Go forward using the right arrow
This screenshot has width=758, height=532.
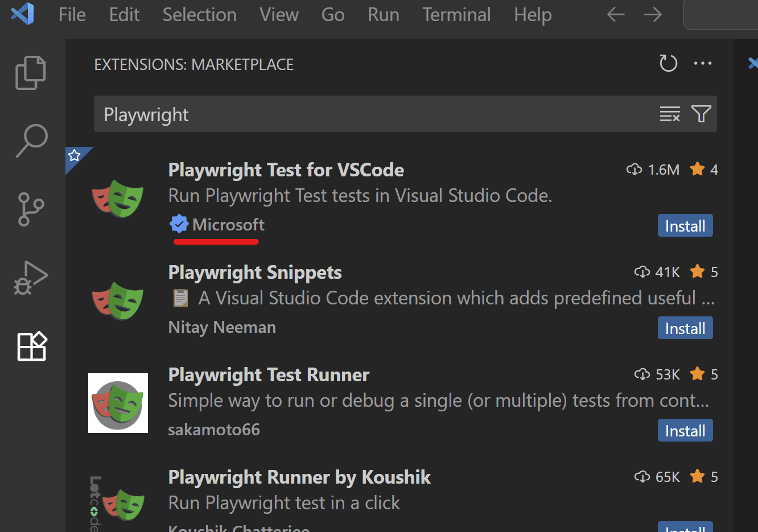[653, 14]
